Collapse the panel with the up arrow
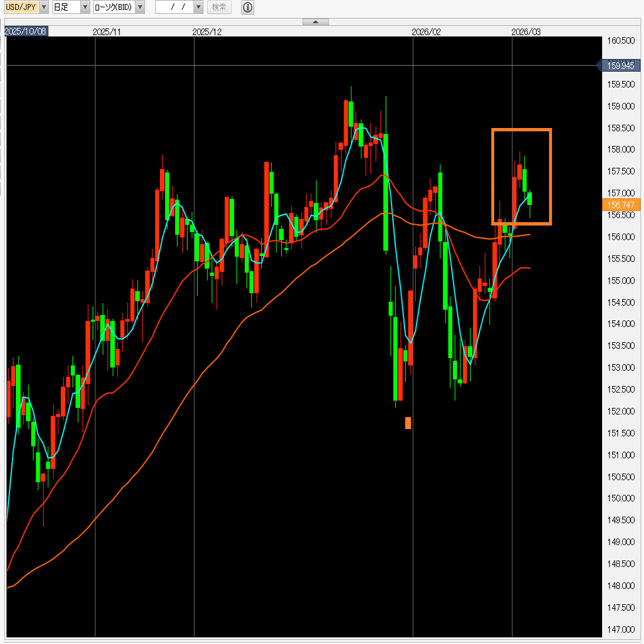Viewport: 644px width, 644px height. coord(316,22)
